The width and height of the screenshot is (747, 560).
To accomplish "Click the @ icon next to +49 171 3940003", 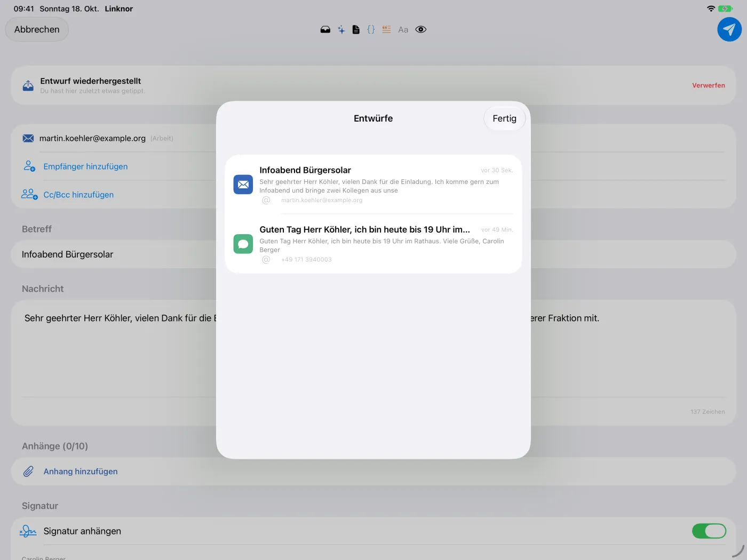I will coord(266,260).
